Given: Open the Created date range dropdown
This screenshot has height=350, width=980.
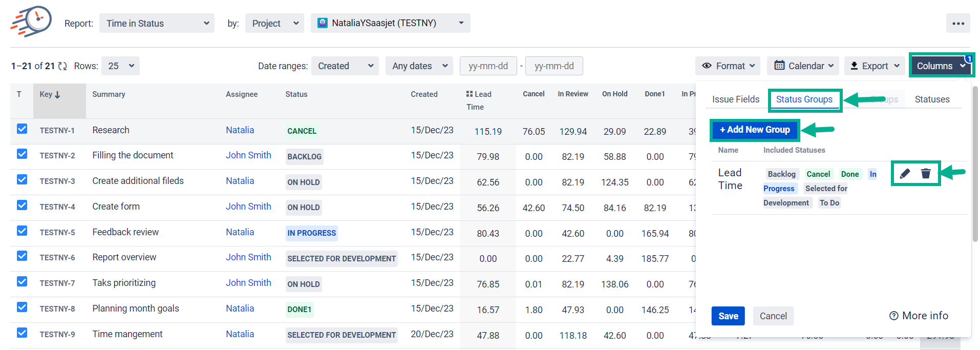Looking at the screenshot, I should coord(345,66).
